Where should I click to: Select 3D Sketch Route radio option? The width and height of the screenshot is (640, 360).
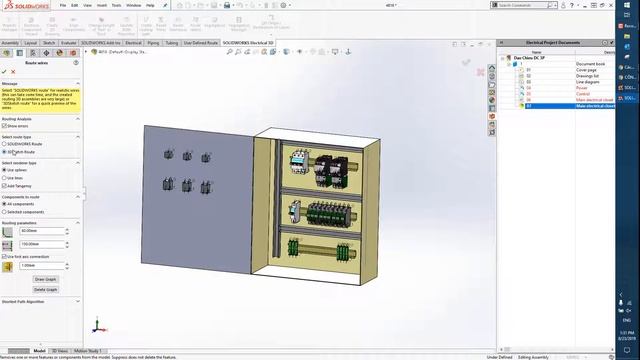(x=4, y=152)
